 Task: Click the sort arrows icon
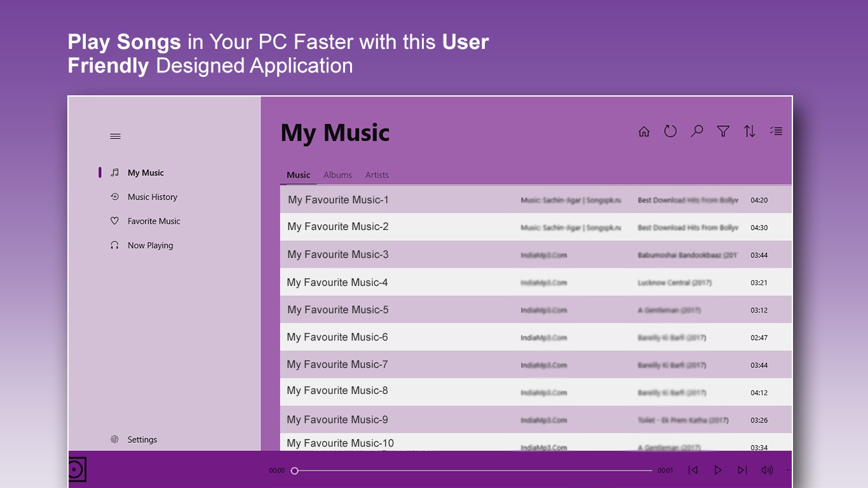tap(750, 132)
